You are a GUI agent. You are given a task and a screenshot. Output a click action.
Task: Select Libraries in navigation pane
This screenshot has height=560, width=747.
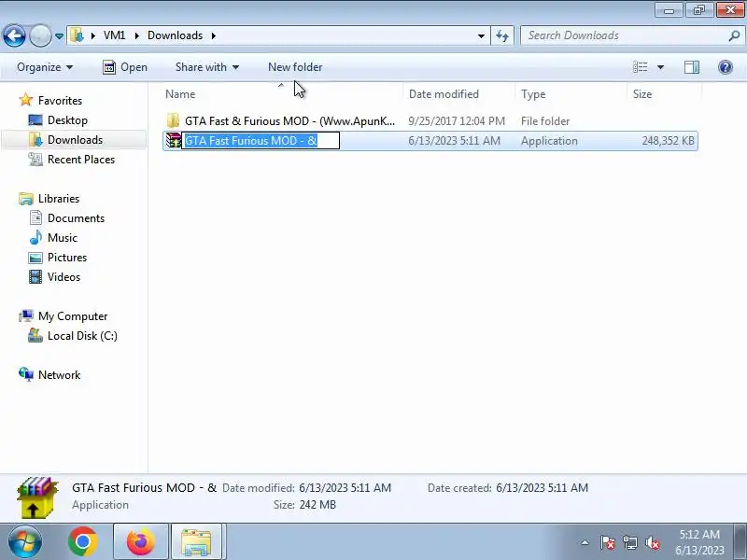click(59, 199)
